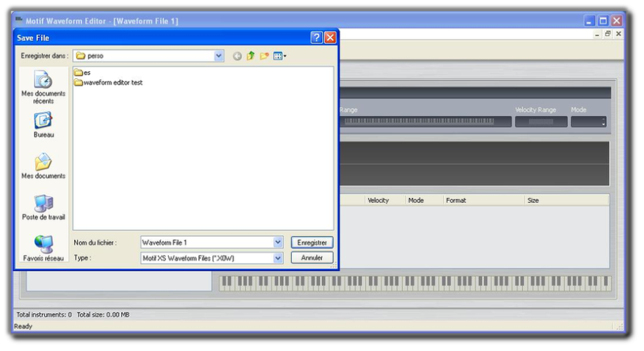This screenshot has width=644, height=351.
Task: Open Favoris réseau network shortcut
Action: click(x=43, y=248)
